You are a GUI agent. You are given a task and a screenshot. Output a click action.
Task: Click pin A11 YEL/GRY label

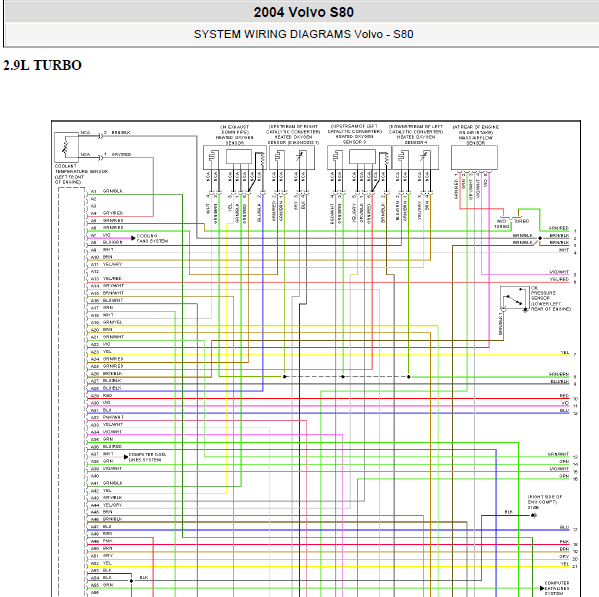106,264
